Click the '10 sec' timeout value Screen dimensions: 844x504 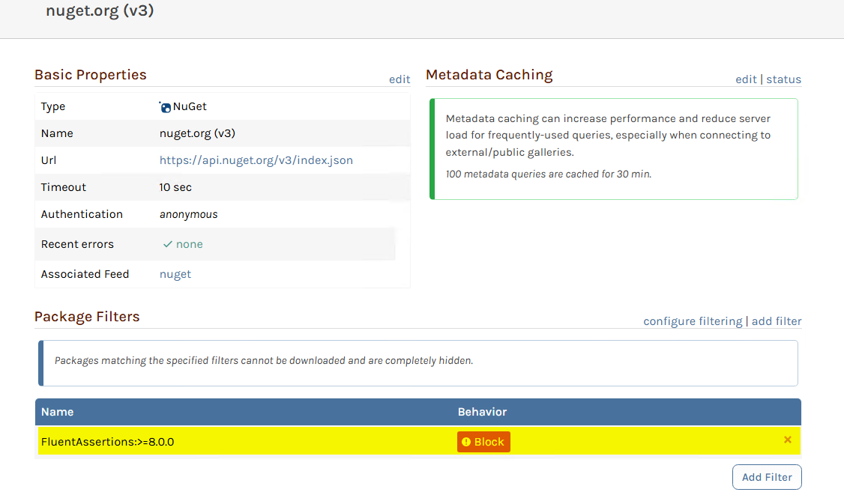[x=175, y=187]
